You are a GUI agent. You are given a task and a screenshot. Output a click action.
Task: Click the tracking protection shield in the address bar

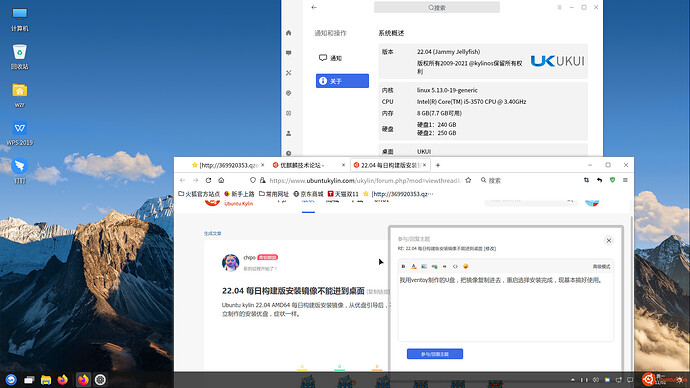click(253, 180)
